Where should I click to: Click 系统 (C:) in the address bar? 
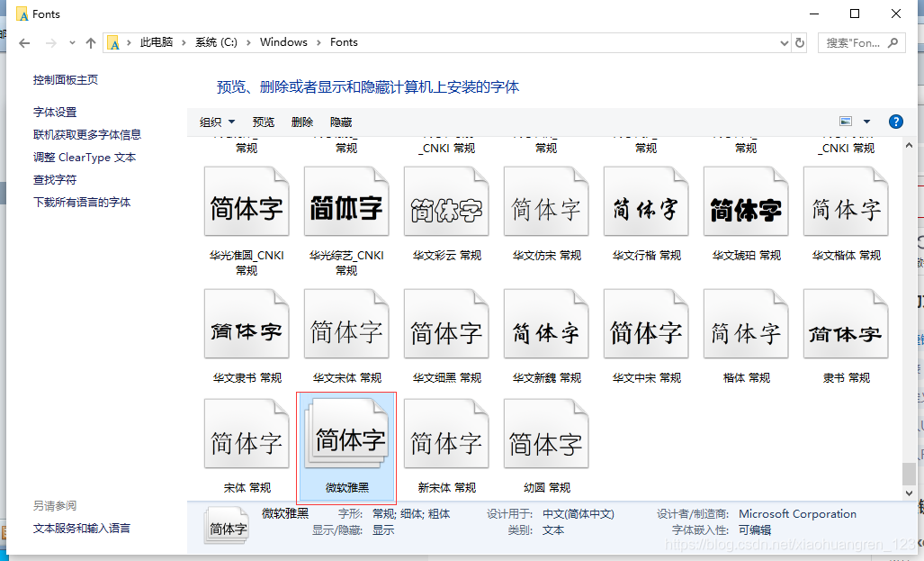pos(216,42)
